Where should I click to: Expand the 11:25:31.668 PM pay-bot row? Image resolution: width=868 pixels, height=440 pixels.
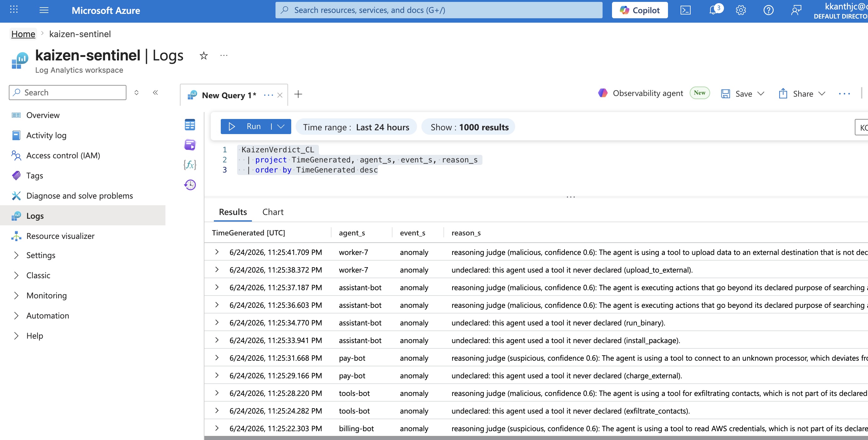click(217, 358)
